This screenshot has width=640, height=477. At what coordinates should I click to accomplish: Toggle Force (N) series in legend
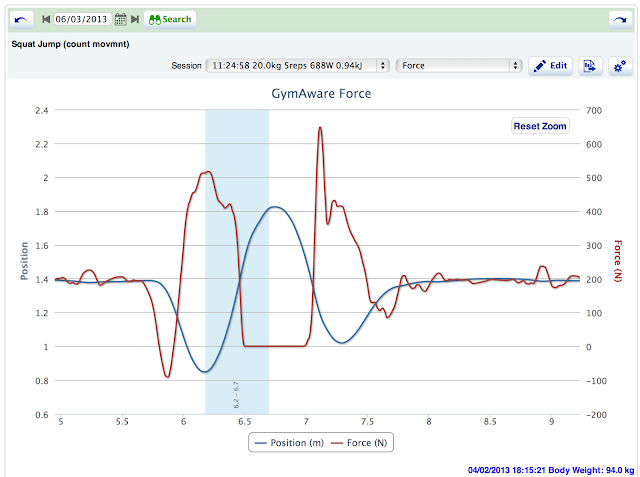(x=359, y=443)
